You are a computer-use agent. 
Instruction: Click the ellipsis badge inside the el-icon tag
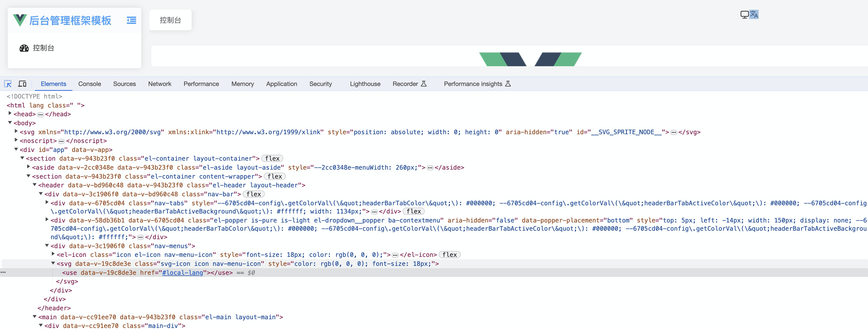click(x=395, y=255)
